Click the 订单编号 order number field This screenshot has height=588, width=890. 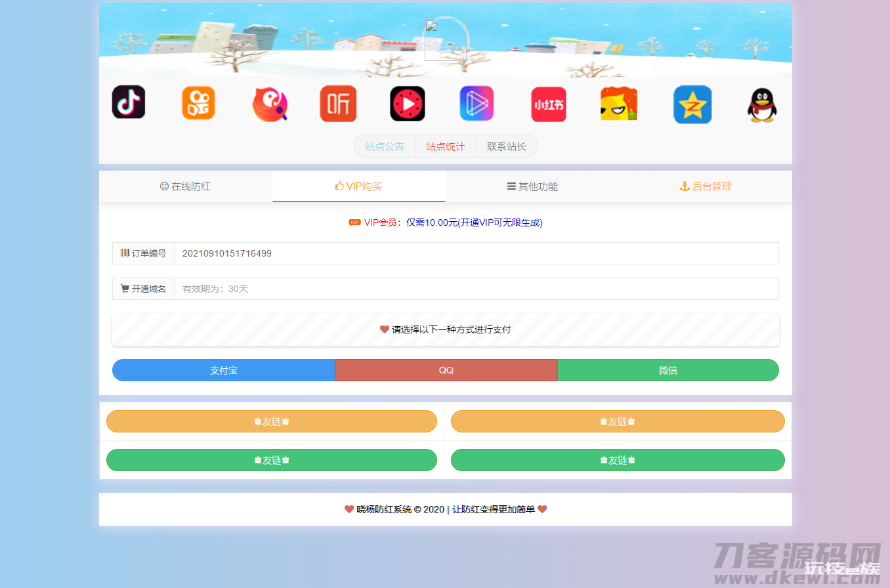point(477,253)
